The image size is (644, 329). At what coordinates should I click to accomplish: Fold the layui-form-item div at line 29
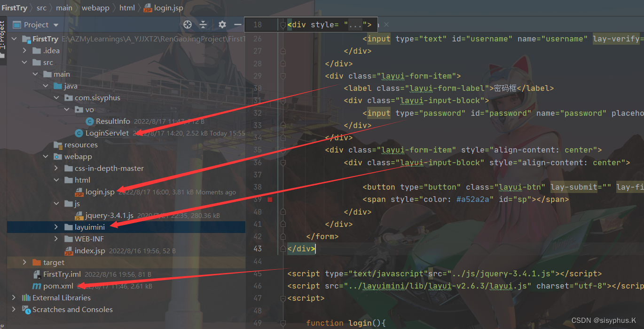[283, 76]
